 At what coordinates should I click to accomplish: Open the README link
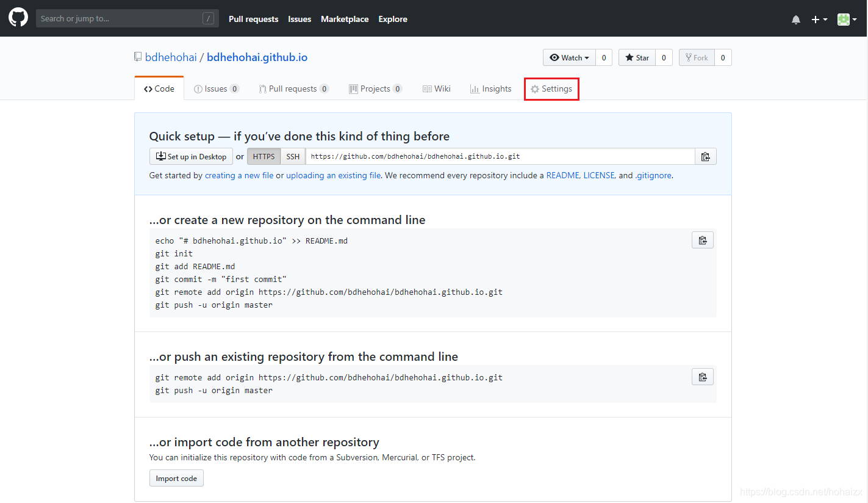pos(562,175)
